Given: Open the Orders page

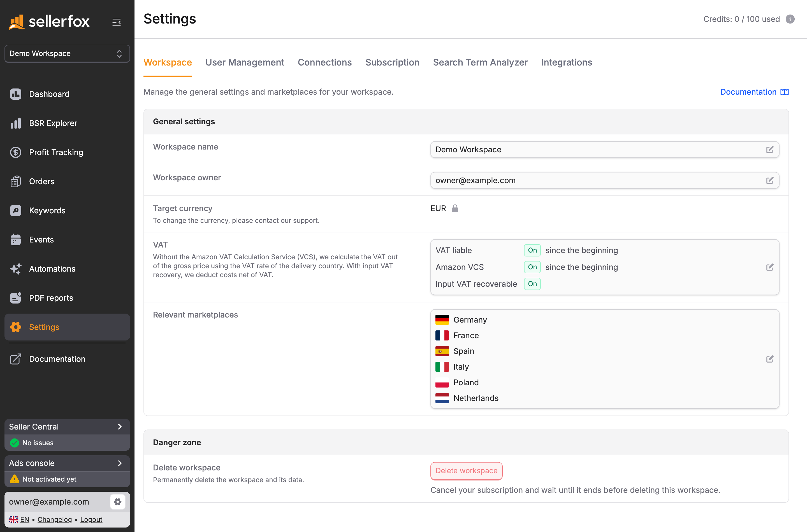Looking at the screenshot, I should click(67, 181).
